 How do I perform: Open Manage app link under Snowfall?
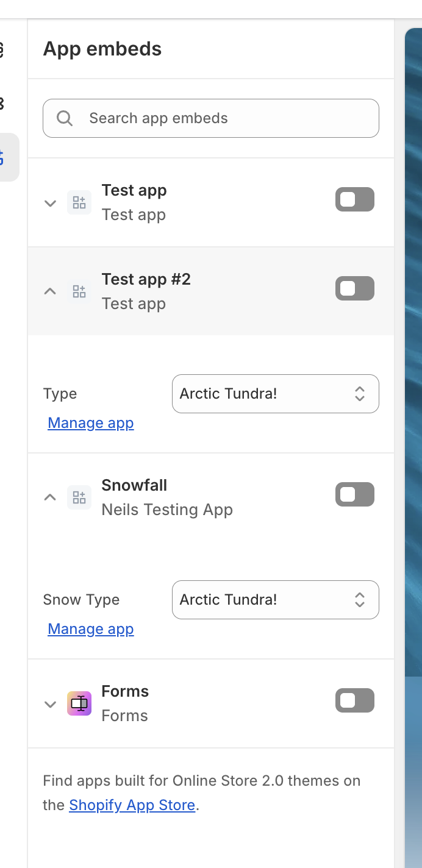point(91,629)
